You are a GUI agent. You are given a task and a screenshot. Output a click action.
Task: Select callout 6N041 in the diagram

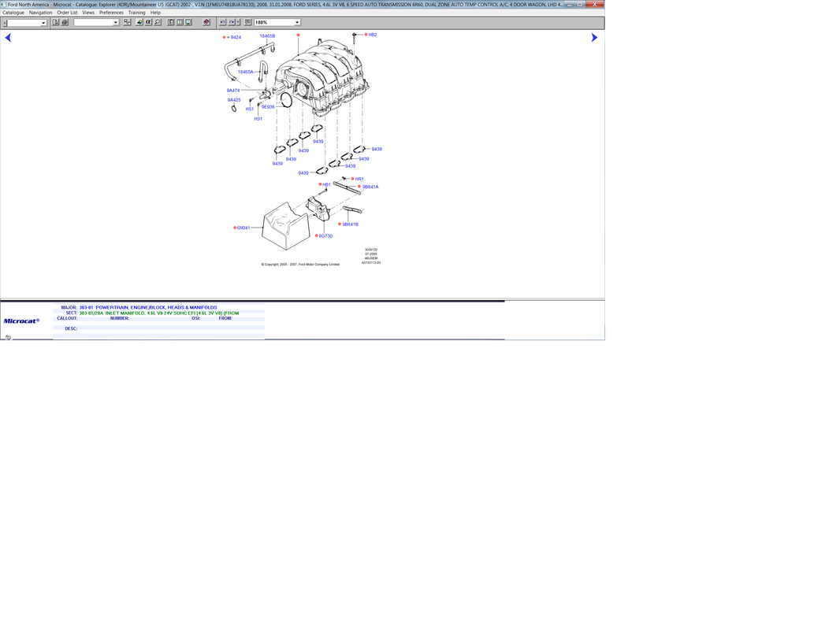tap(243, 228)
